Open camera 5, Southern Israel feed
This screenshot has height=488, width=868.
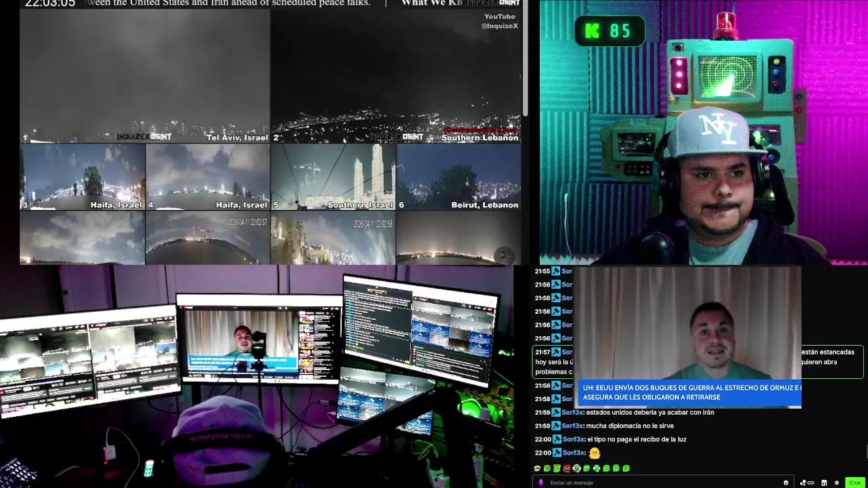coord(333,177)
